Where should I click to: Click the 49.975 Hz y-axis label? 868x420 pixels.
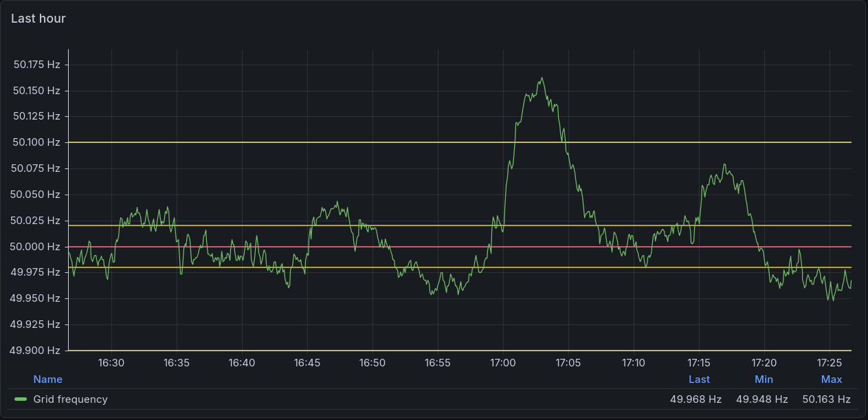pyautogui.click(x=36, y=272)
